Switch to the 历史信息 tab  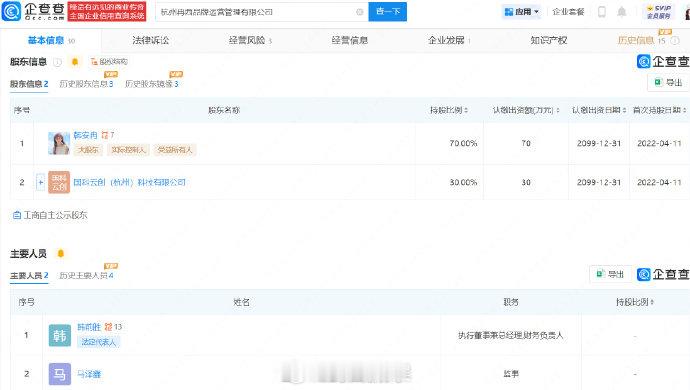642,40
